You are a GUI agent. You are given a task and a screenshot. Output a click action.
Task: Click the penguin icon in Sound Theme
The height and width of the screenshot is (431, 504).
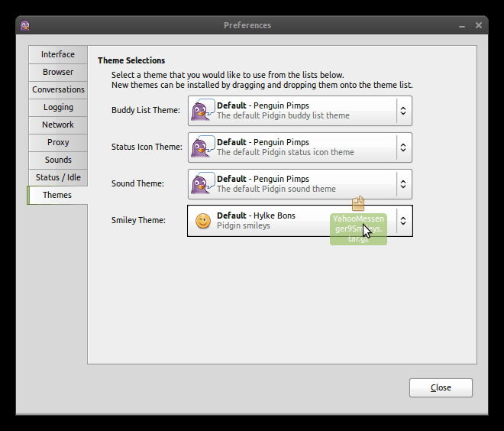(202, 183)
